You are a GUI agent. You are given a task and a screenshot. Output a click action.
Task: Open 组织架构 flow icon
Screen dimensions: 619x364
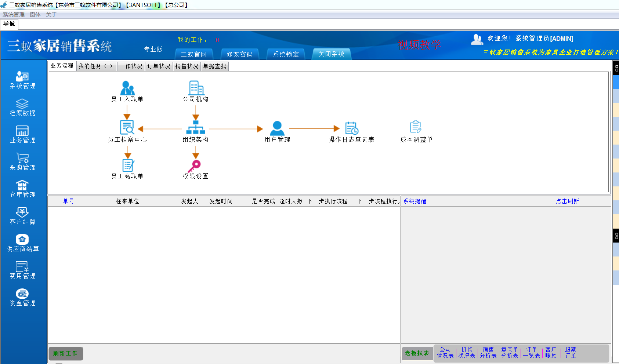click(196, 127)
